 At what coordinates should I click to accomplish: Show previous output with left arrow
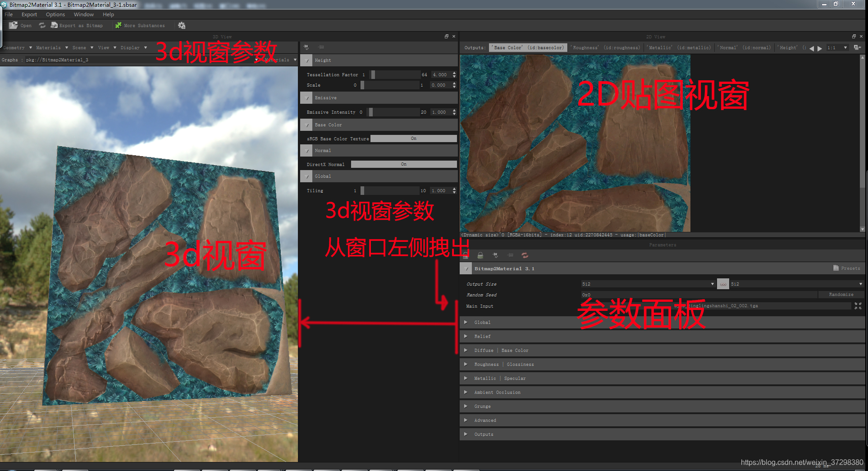812,48
